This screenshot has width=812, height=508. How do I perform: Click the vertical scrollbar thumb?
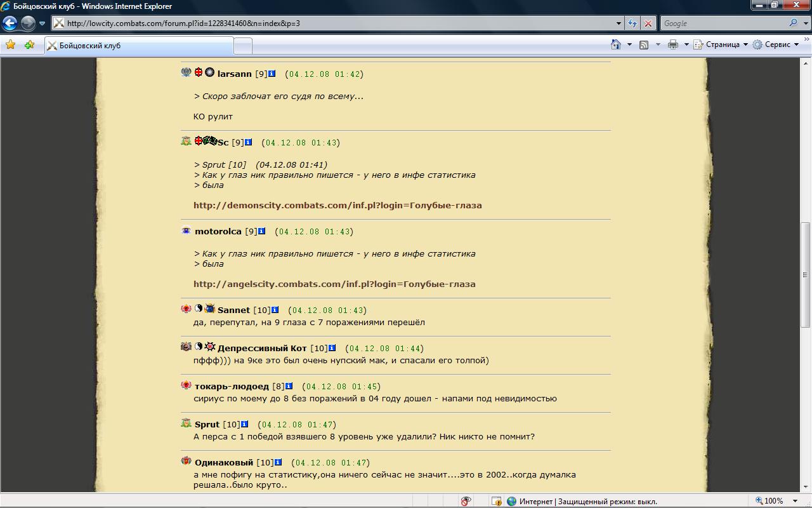click(x=806, y=275)
